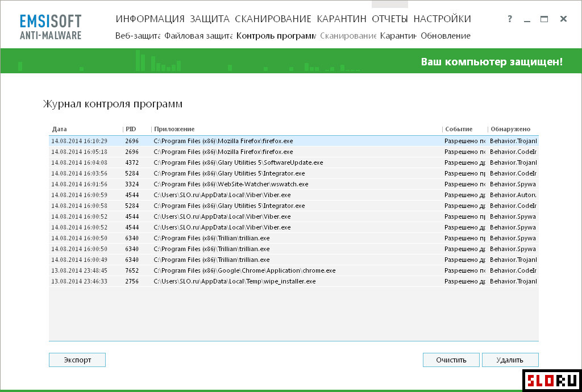
Task: Sort the log by Дата column
Action: [59, 129]
